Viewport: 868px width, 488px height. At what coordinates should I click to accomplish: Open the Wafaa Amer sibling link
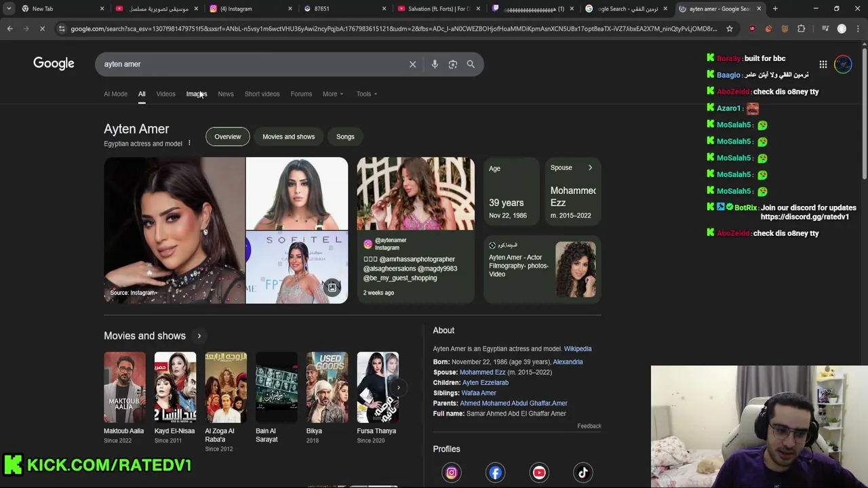[x=479, y=393]
